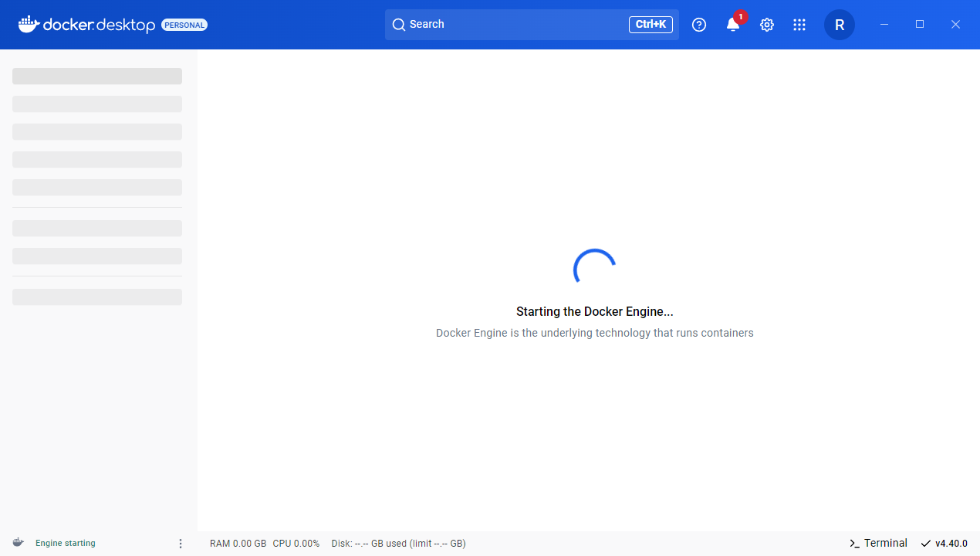Click the Disk usage status text
This screenshot has height=556, width=980.
coord(398,544)
